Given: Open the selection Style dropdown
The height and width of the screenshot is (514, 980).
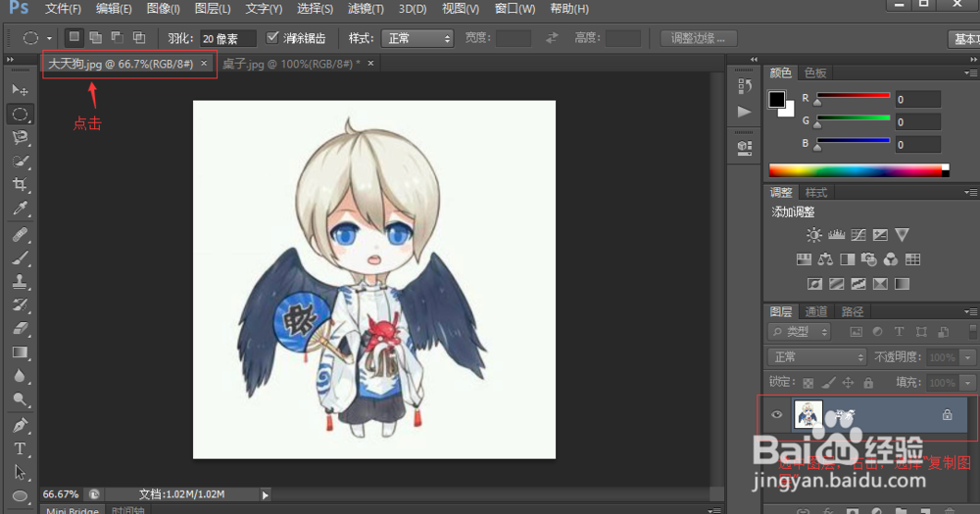Looking at the screenshot, I should click(x=416, y=38).
